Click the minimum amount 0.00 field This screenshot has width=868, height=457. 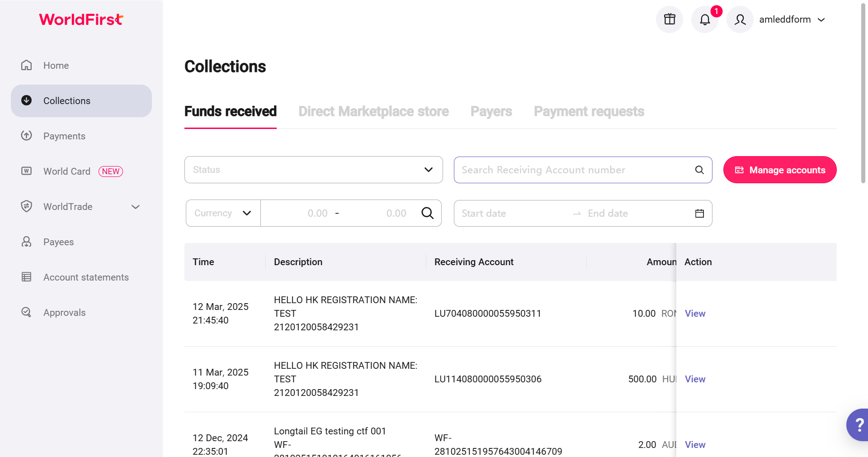pos(298,213)
